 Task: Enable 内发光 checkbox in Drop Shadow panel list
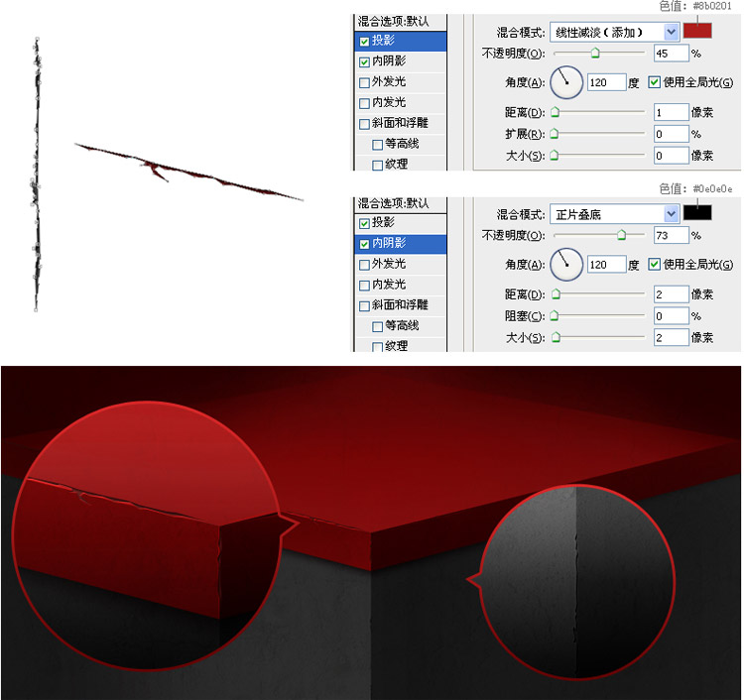coord(364,103)
